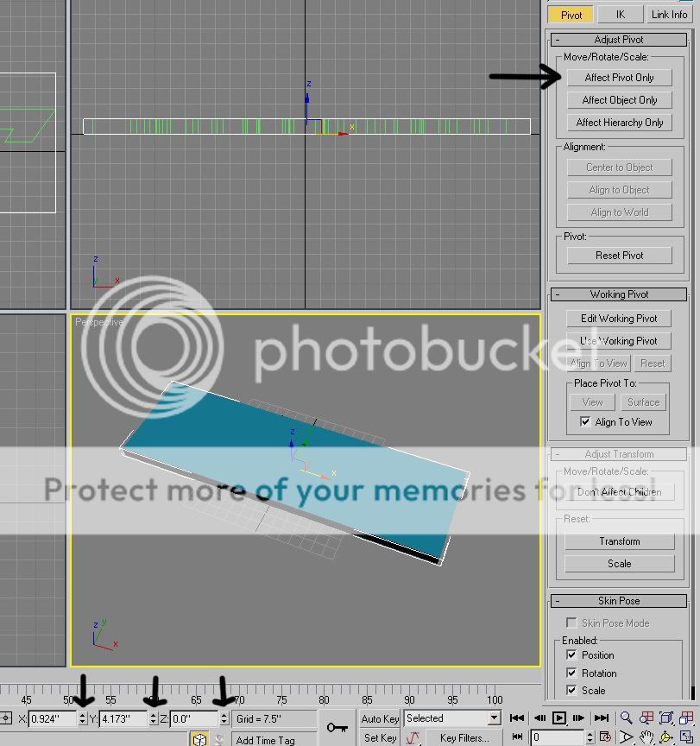Image resolution: width=700 pixels, height=746 pixels.
Task: Open the Time Configuration dialog icon
Action: (605, 737)
